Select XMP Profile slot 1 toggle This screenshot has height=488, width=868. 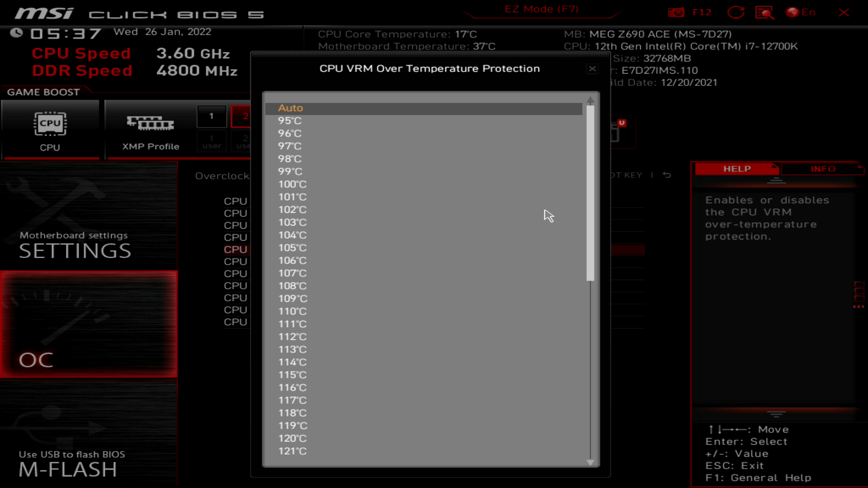pyautogui.click(x=212, y=116)
